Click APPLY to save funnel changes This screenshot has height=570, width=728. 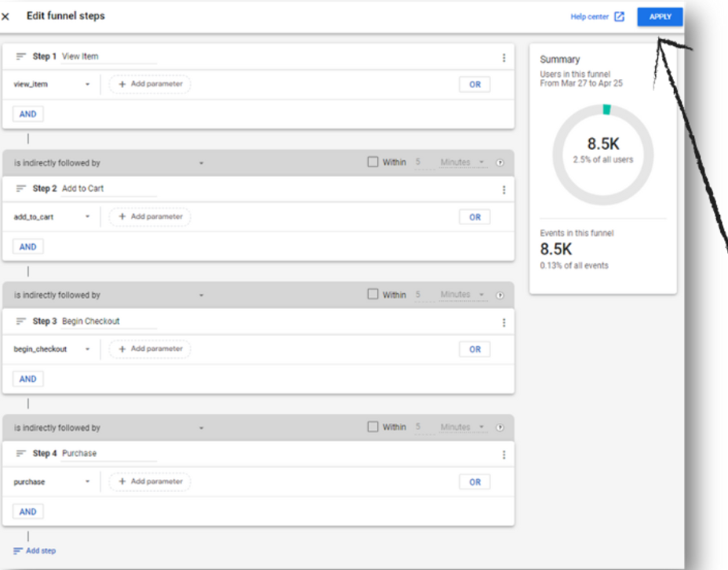click(660, 16)
